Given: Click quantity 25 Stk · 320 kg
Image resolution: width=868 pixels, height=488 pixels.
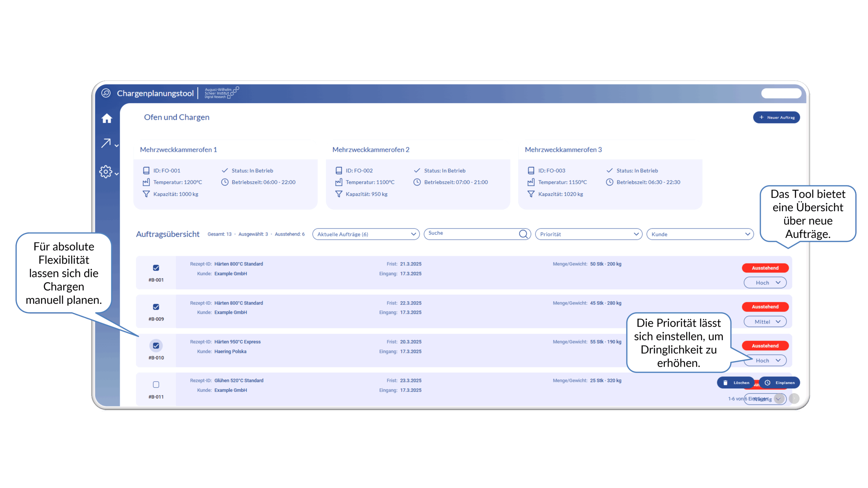Looking at the screenshot, I should (x=606, y=380).
